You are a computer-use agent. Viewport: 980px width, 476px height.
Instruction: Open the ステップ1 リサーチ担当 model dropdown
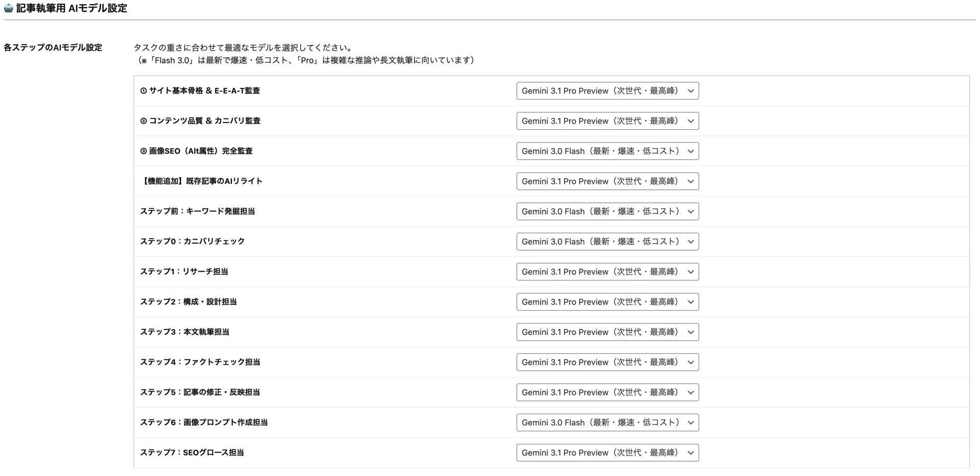pos(607,272)
